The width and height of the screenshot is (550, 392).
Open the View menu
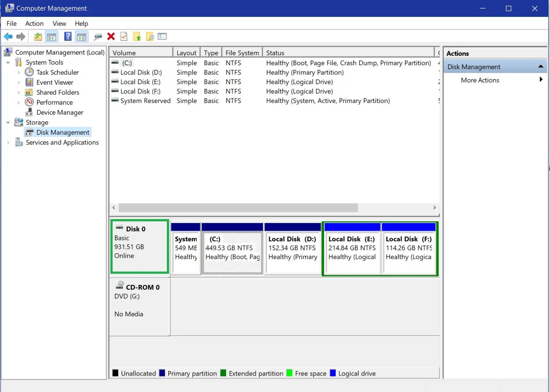point(59,24)
